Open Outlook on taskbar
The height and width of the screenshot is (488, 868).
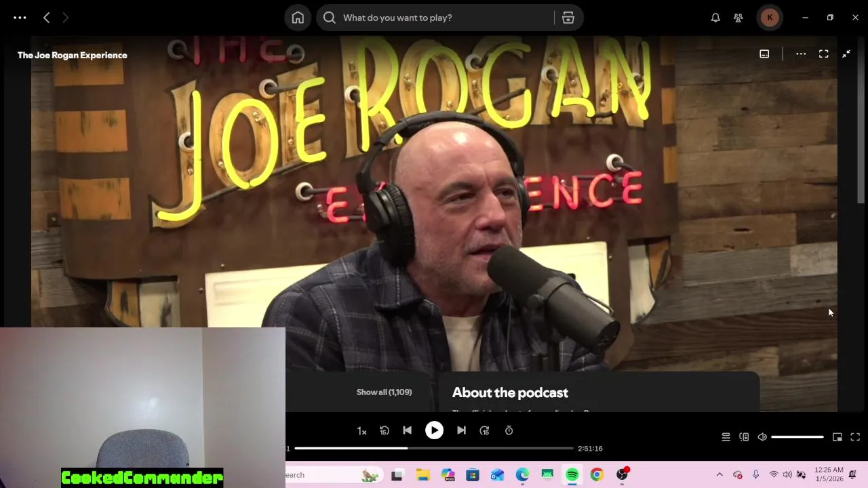coord(498,475)
